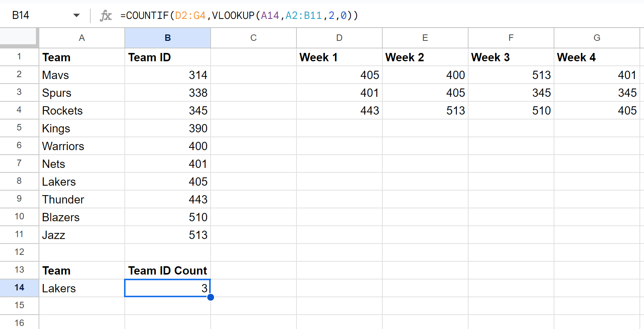Select column D header
This screenshot has height=329, width=644.
[x=339, y=38]
